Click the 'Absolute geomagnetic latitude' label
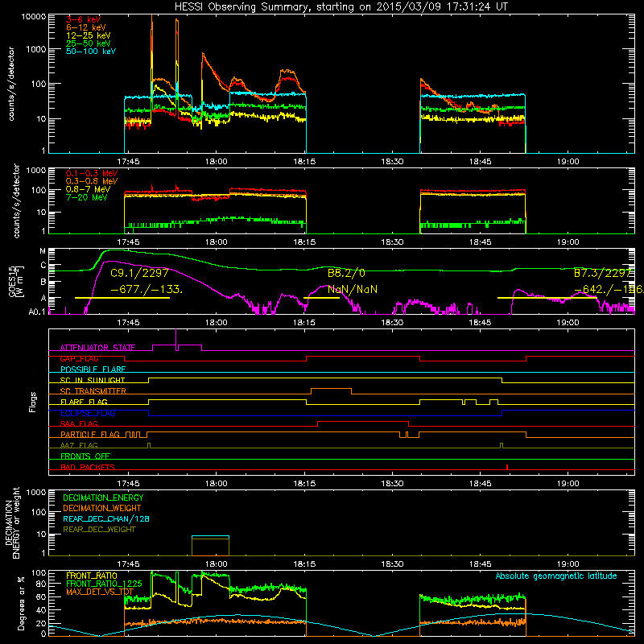 [556, 576]
